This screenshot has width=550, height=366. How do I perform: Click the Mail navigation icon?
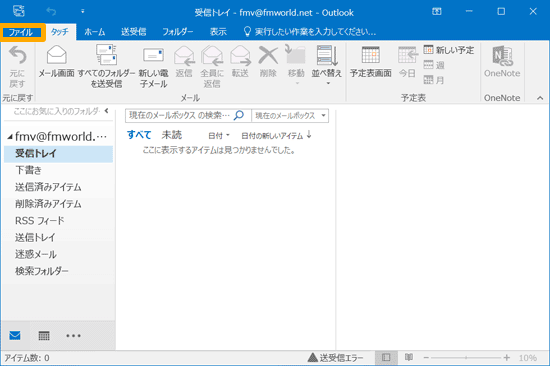click(15, 335)
